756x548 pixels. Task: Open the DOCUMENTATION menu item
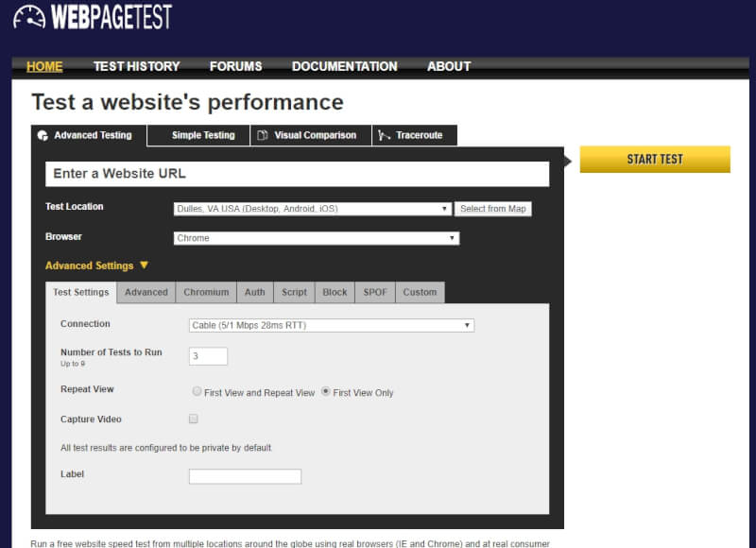click(344, 66)
